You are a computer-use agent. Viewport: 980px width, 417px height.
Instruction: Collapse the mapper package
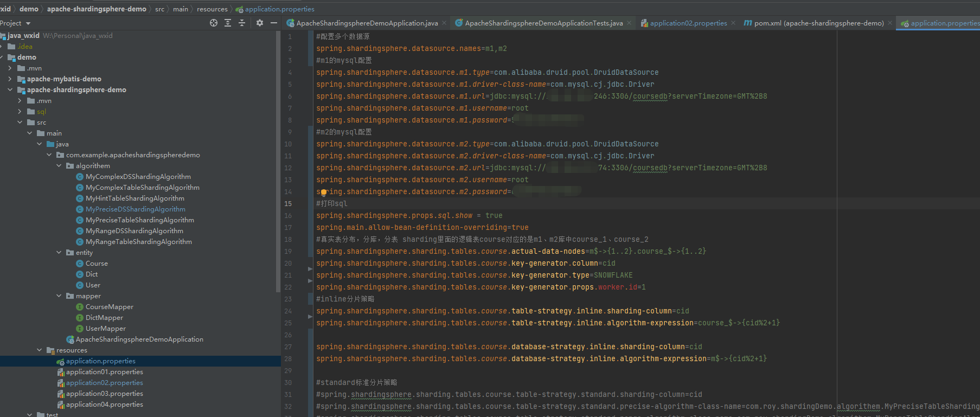(59, 296)
